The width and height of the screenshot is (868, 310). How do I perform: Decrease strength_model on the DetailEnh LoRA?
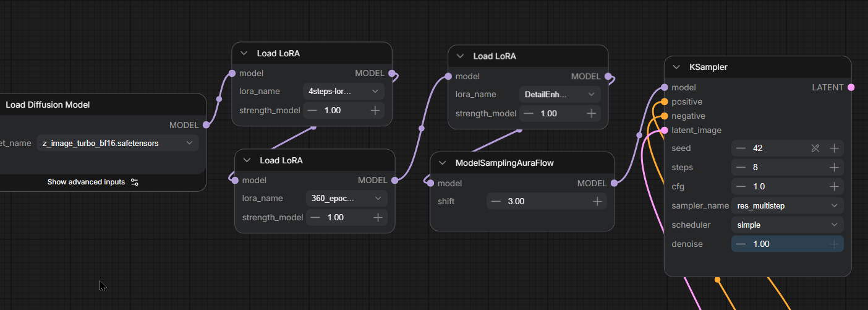529,113
